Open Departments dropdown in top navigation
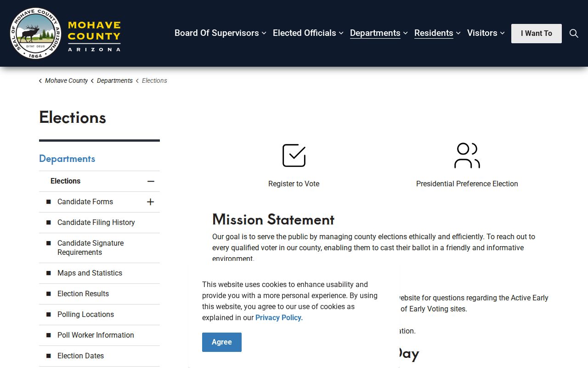Image resolution: width=588 pixels, height=368 pixels. 379,33
